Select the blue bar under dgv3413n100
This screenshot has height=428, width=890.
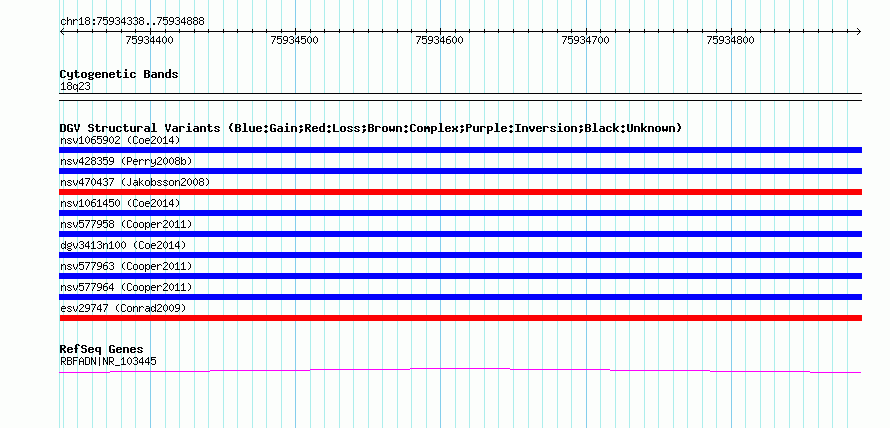tap(460, 255)
